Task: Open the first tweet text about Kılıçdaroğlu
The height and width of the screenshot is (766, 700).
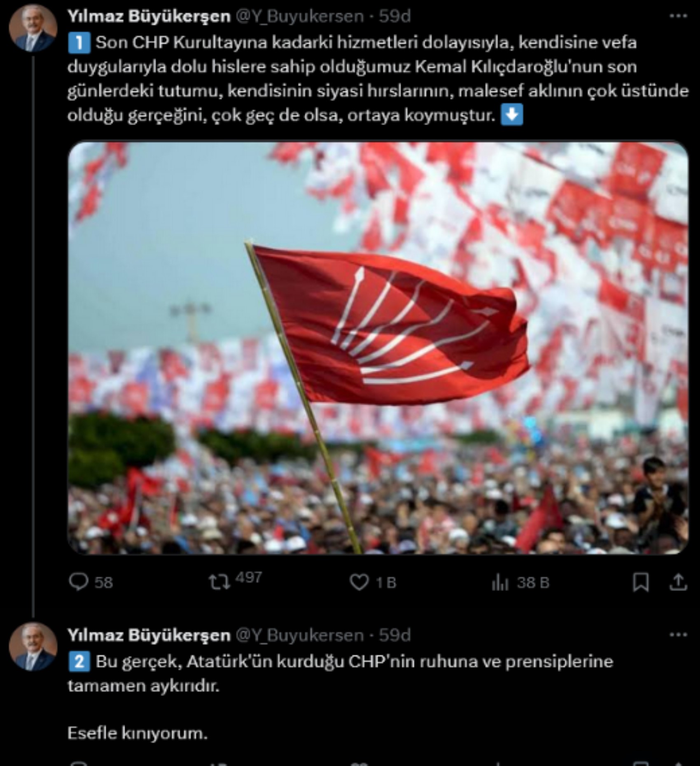Action: coord(378,79)
